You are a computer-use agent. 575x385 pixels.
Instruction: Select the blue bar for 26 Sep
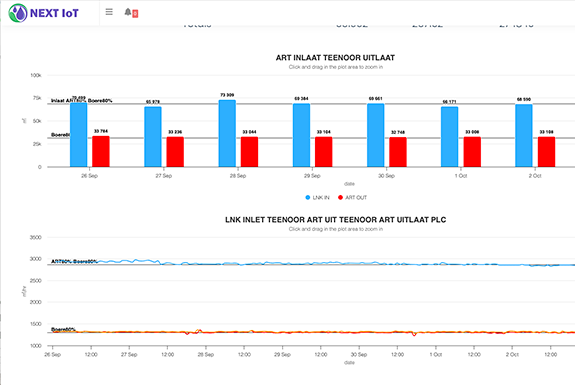[x=78, y=135]
